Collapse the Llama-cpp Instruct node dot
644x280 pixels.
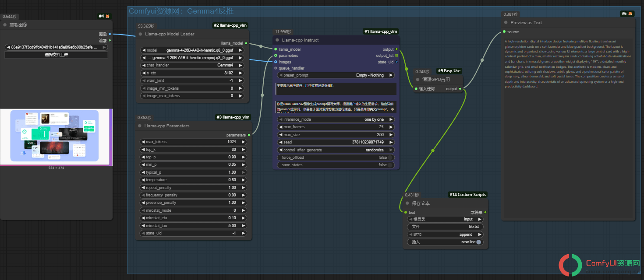click(x=277, y=40)
